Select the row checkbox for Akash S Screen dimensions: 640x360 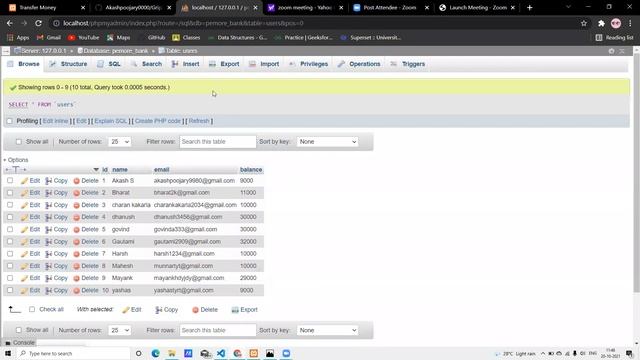coord(10,180)
